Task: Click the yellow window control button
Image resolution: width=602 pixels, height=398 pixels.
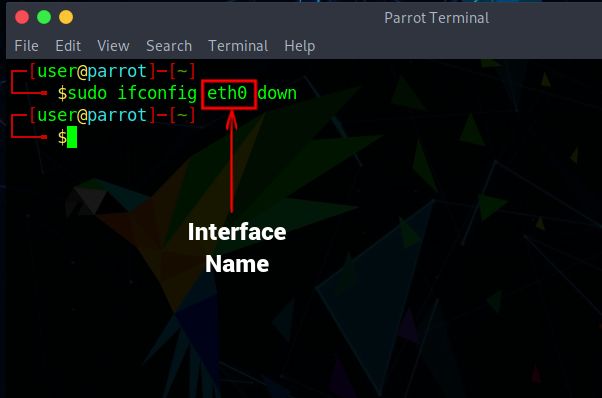Action: coord(66,17)
